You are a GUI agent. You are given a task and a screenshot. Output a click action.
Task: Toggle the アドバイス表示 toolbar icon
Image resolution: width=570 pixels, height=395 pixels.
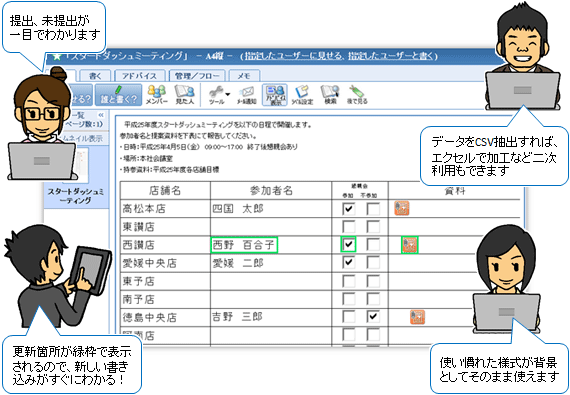click(275, 95)
